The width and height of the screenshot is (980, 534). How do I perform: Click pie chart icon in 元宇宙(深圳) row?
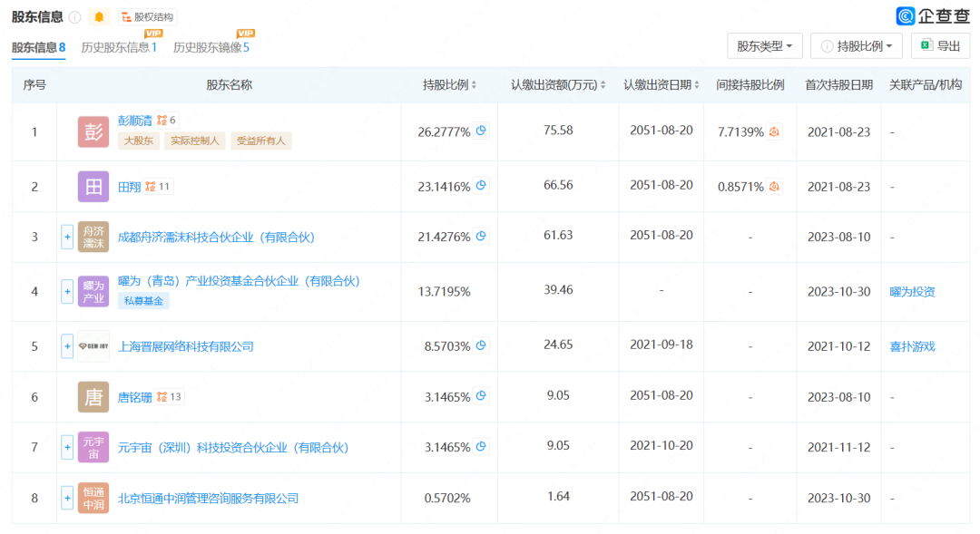(x=481, y=446)
